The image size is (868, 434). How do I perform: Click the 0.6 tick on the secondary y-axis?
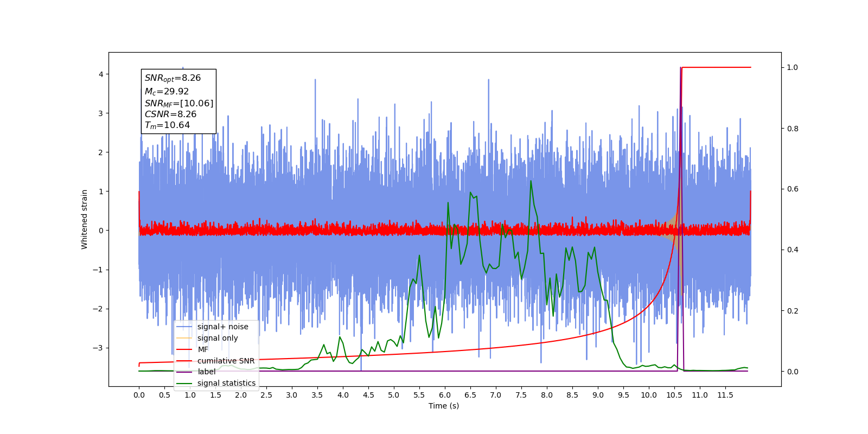point(793,189)
